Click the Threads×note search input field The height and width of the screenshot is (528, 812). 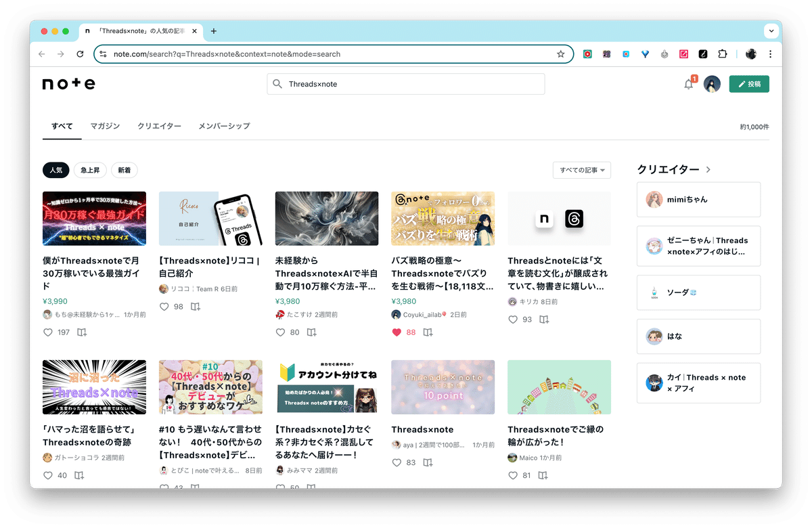pos(406,83)
